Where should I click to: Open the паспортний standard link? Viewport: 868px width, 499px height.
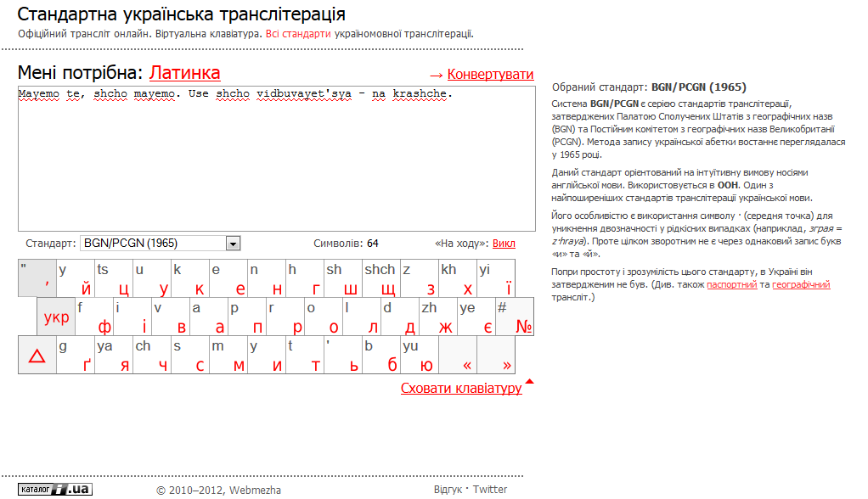pos(731,285)
